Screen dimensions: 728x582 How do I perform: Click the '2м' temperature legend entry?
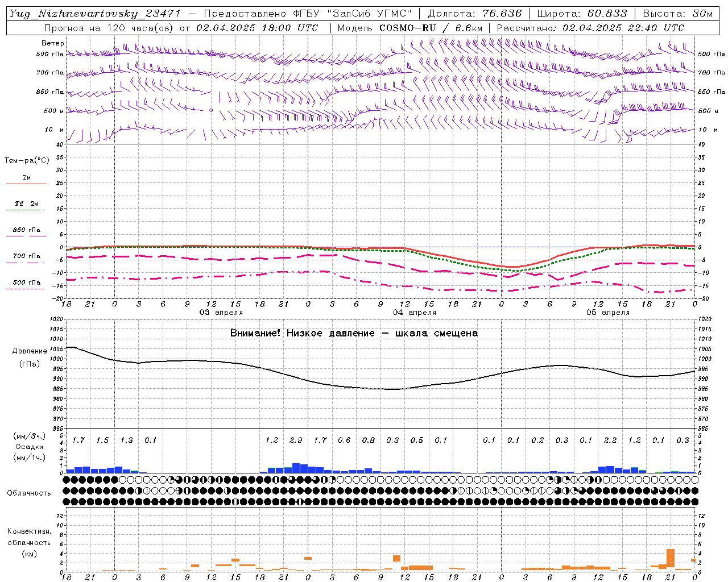(27, 178)
